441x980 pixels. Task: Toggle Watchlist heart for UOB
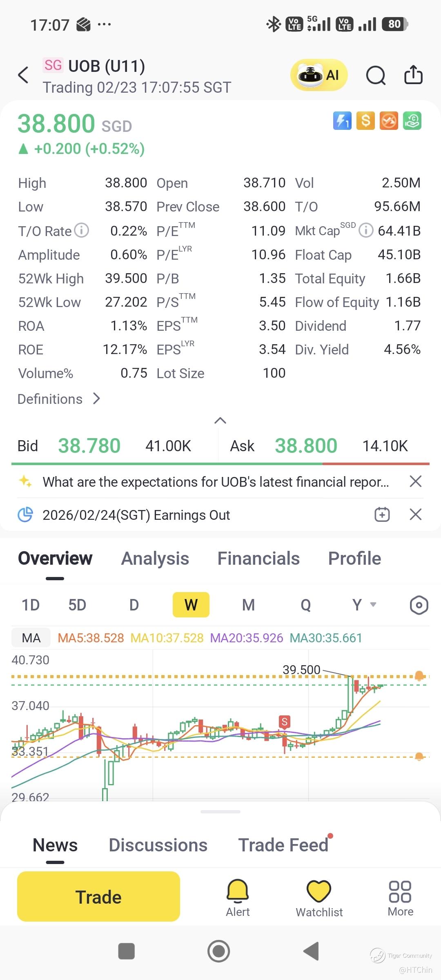(319, 898)
